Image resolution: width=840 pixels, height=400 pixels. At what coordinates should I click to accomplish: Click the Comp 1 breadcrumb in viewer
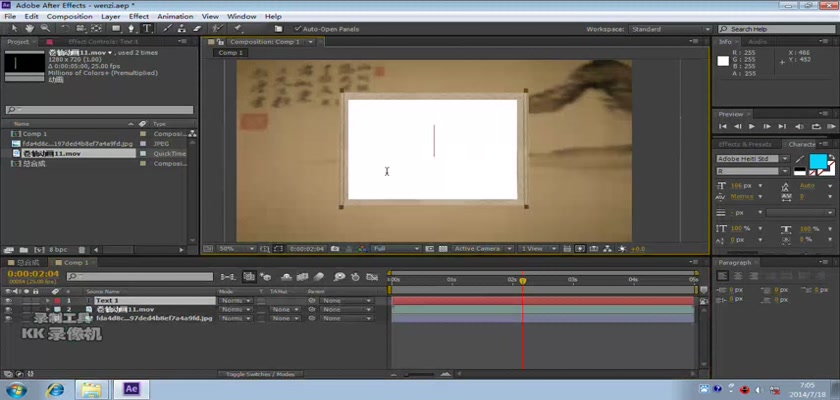pyautogui.click(x=231, y=53)
